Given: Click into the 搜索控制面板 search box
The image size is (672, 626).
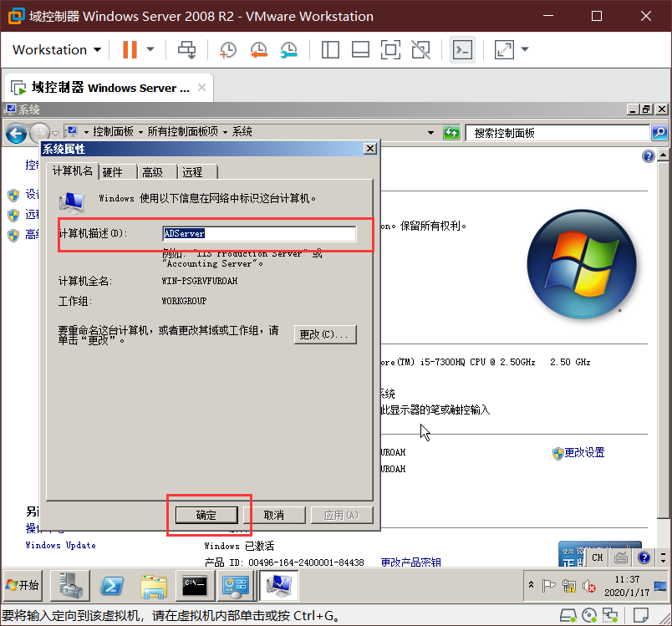Looking at the screenshot, I should [x=557, y=133].
